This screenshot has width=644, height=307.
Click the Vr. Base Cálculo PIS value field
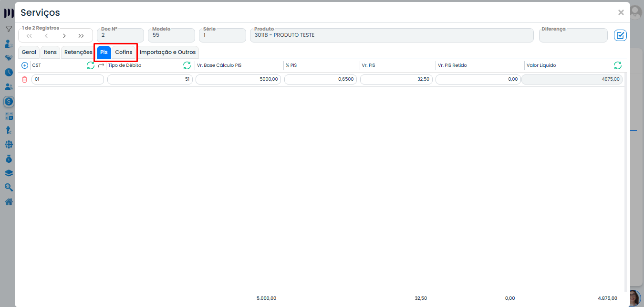tap(238, 80)
